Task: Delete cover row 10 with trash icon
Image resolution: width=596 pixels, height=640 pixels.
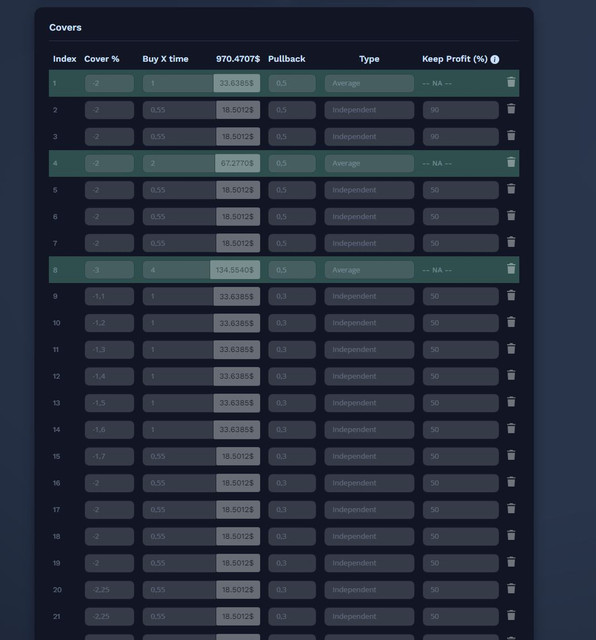Action: (x=511, y=322)
